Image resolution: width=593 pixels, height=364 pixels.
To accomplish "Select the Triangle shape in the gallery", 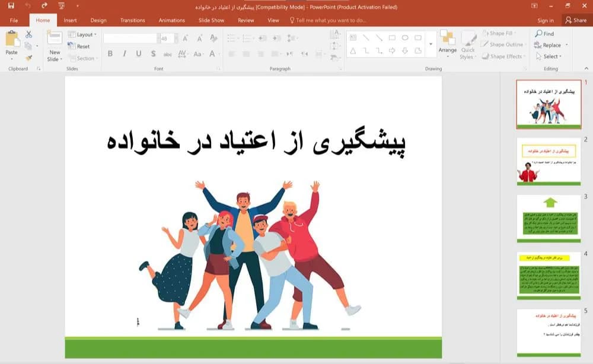I will [x=353, y=50].
